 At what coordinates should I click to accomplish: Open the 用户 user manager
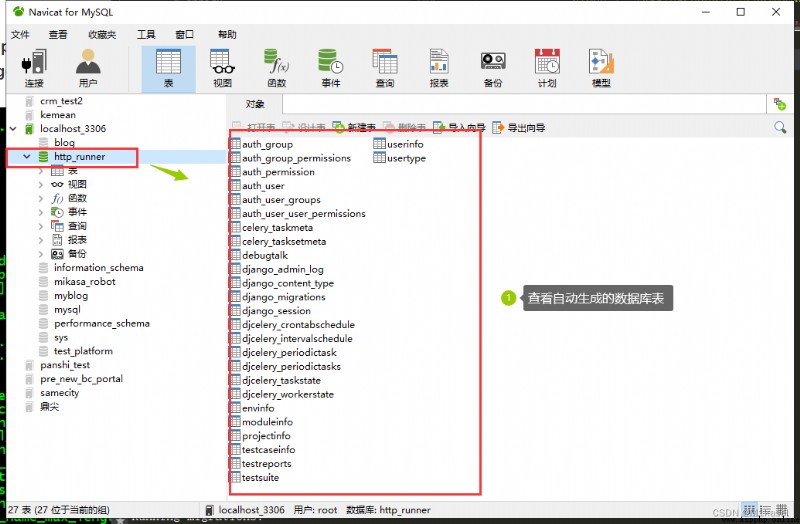click(x=88, y=68)
